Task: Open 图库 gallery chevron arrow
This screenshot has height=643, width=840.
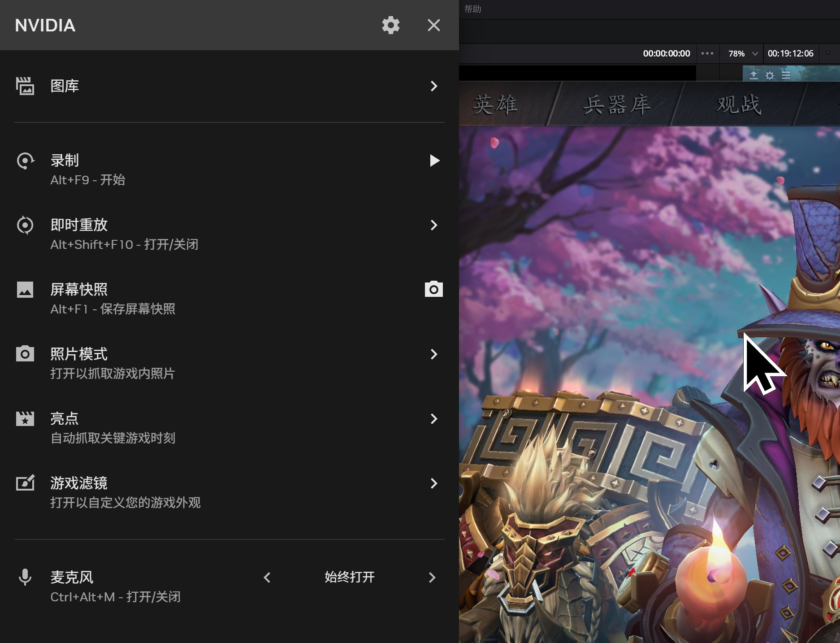Action: [433, 86]
